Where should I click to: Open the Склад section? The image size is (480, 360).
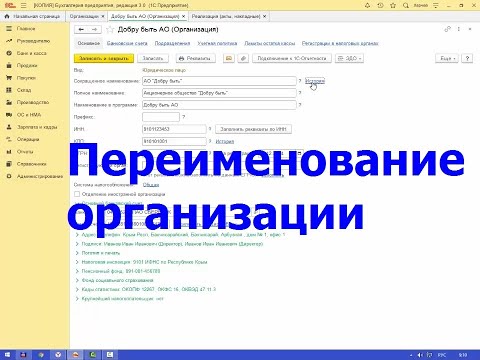click(x=24, y=90)
